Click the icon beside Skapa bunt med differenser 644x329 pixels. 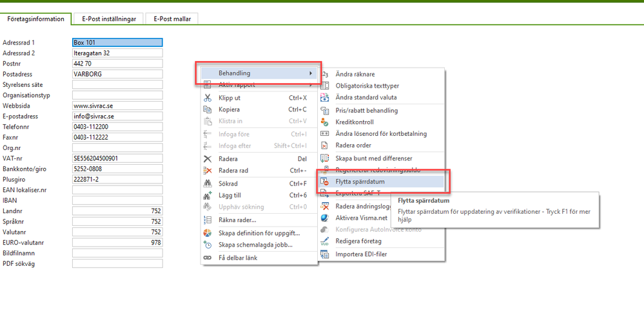pos(325,158)
